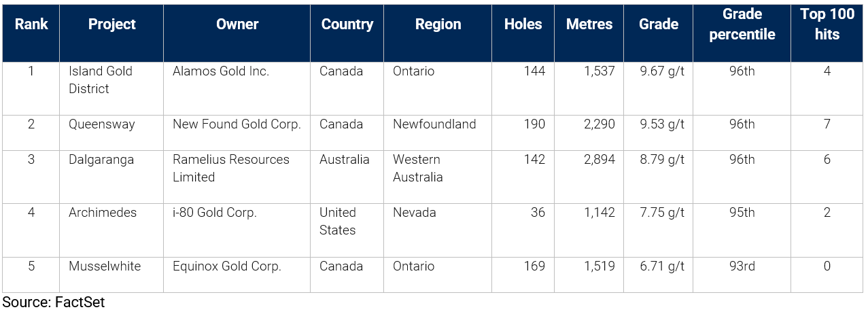Click the Source: FactSet caption

[54, 302]
